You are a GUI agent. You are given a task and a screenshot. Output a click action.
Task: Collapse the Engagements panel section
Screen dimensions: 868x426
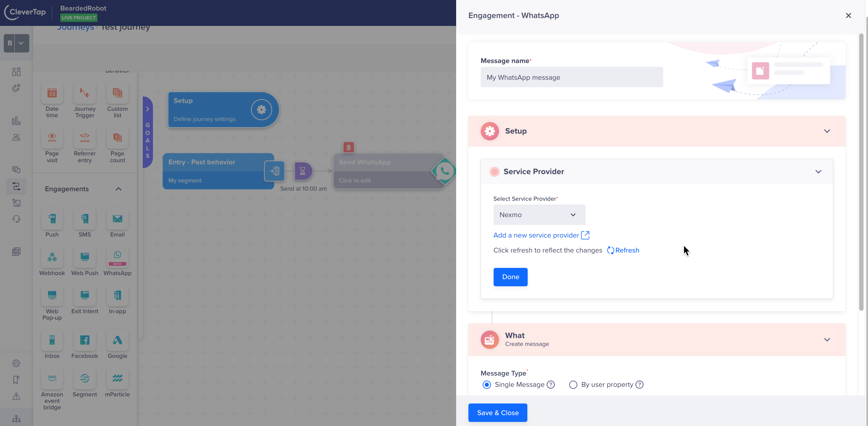click(118, 189)
